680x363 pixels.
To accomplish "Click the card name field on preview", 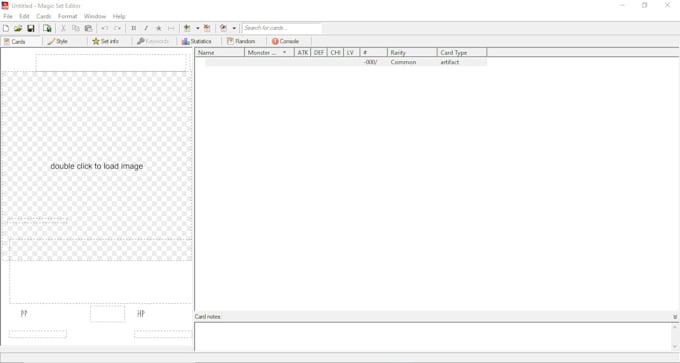I will [x=111, y=63].
